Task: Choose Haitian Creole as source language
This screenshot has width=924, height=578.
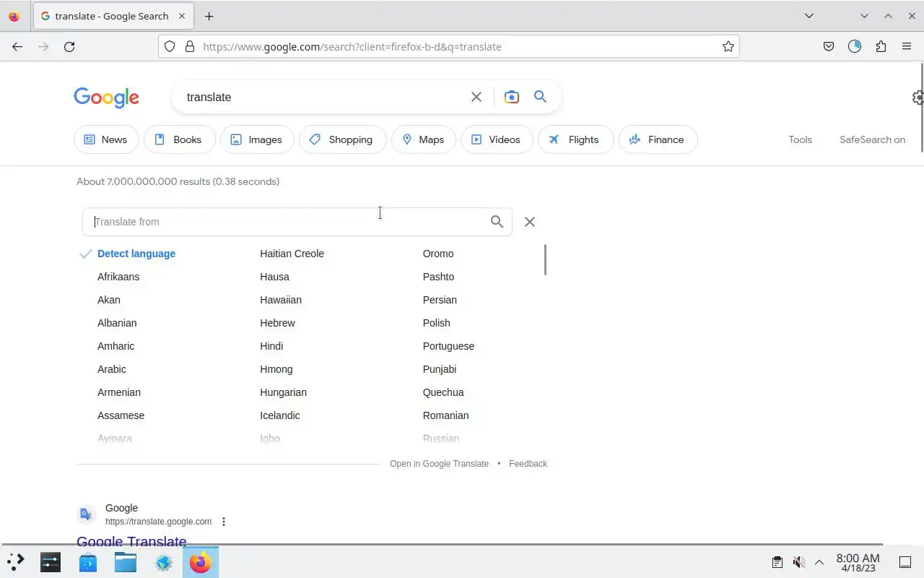Action: (292, 254)
